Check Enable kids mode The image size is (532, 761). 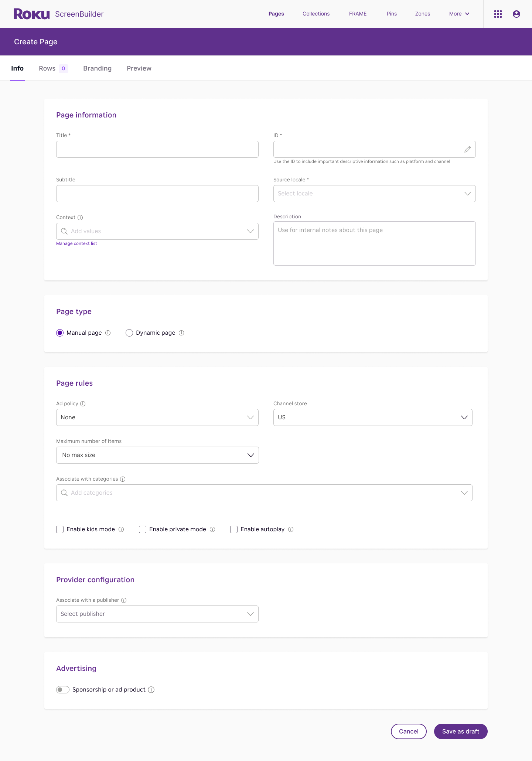[60, 529]
